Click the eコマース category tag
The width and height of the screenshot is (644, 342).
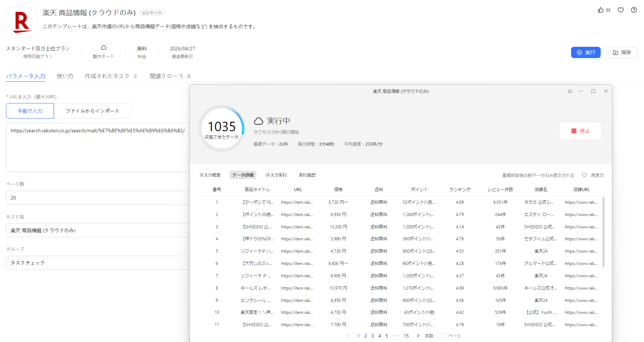(x=152, y=13)
